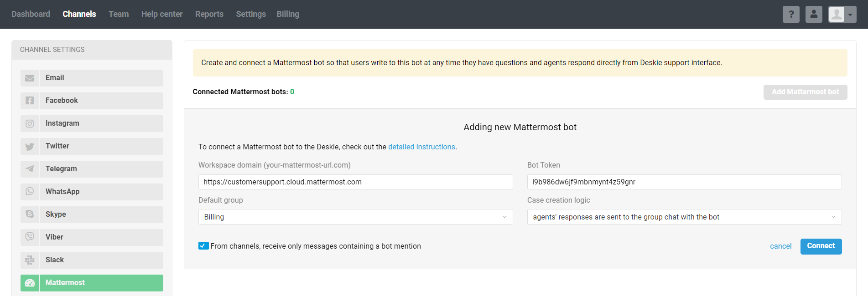Click the Workspace domain input field

[x=355, y=182]
